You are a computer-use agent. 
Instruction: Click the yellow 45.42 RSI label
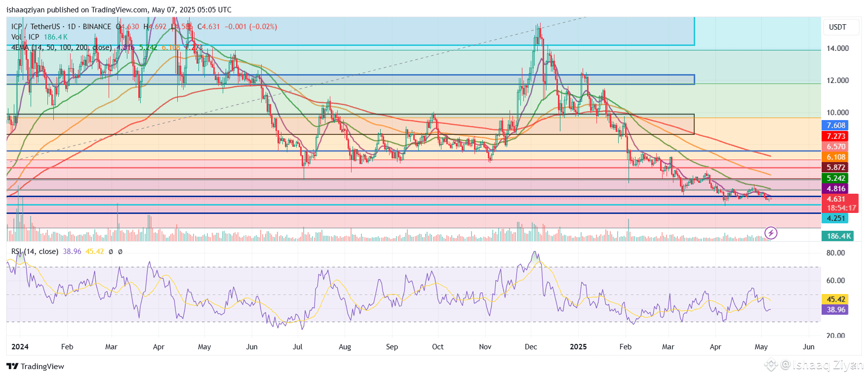(x=835, y=299)
